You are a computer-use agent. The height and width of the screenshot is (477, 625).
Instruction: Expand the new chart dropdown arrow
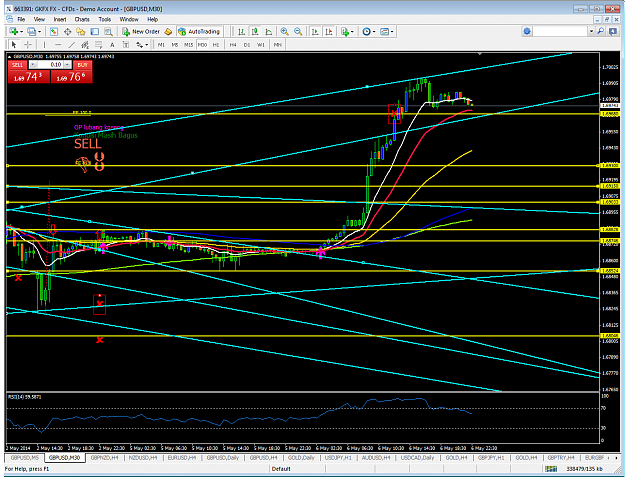pos(21,31)
